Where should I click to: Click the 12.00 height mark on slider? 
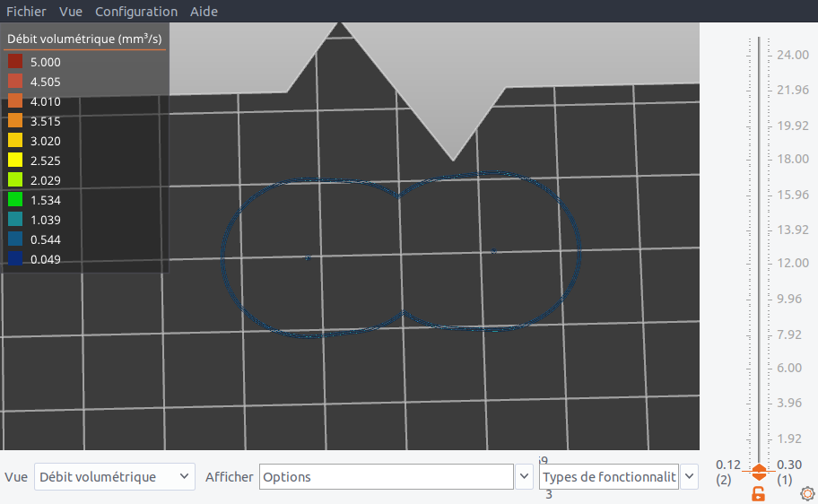793,263
